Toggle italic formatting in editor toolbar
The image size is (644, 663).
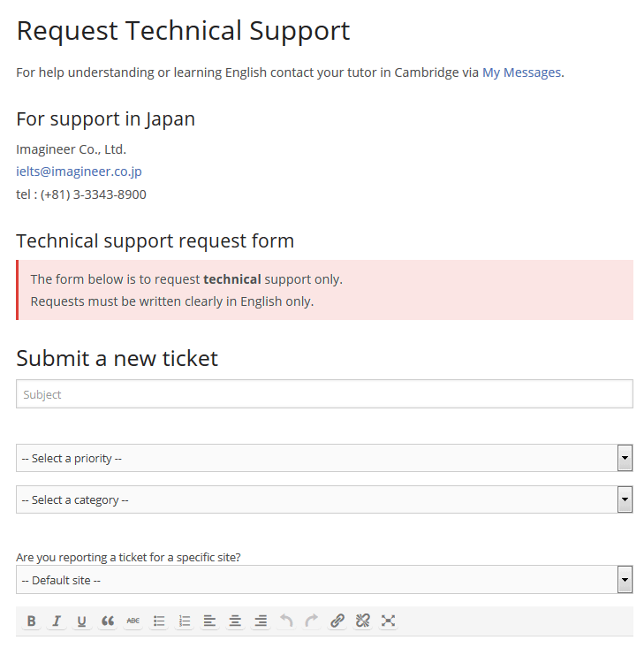coord(57,621)
